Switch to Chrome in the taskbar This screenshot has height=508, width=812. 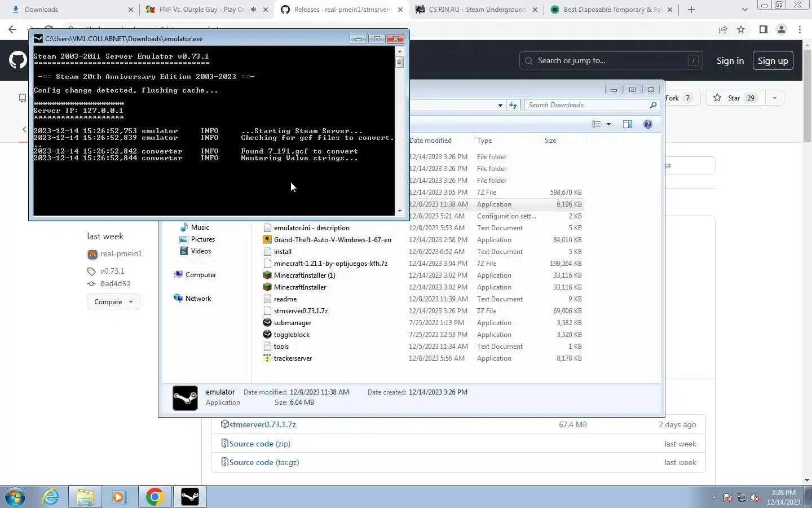155,497
